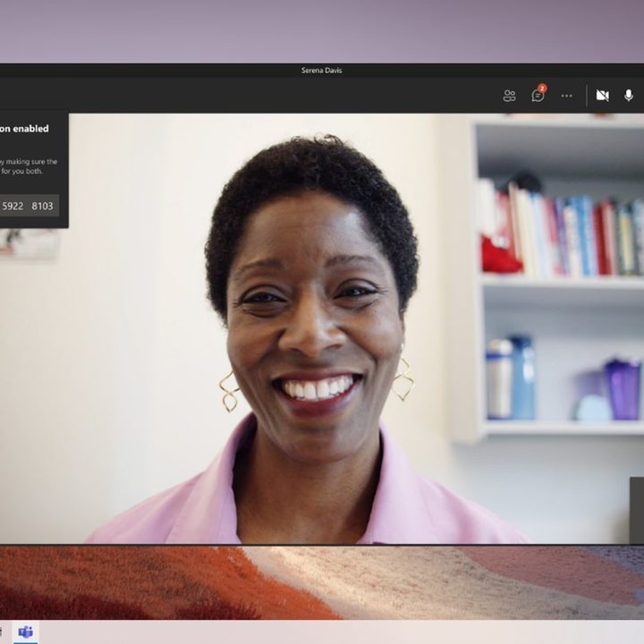644x644 pixels.
Task: Click Serena Davis's main video feed
Action: click(322, 328)
